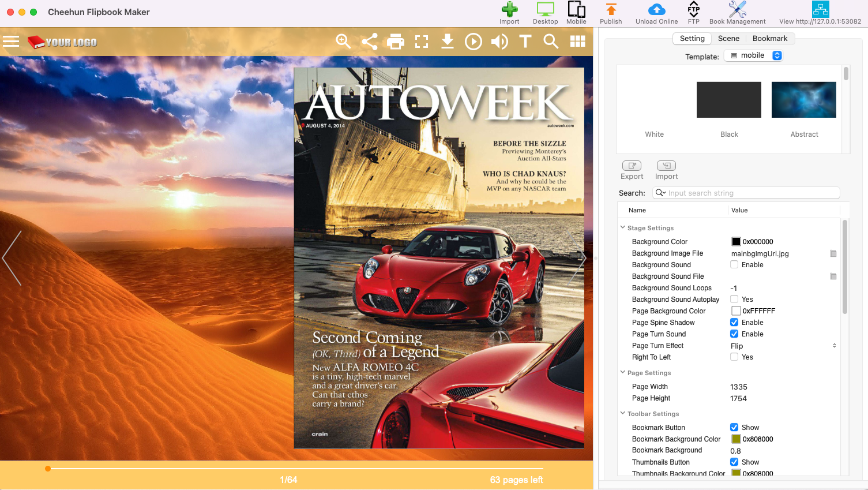868x490 pixels.
Task: Click the search magnifier icon in flipbook
Action: [551, 42]
